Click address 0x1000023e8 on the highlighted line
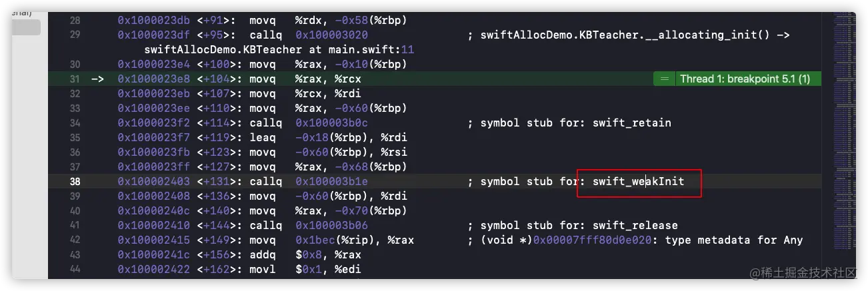The height and width of the screenshot is (291, 868). pos(153,79)
